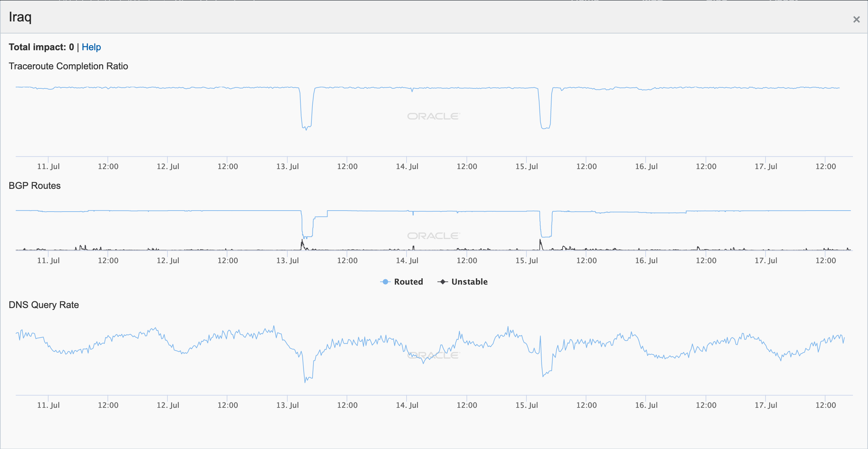868x449 pixels.
Task: Close the Iraq dialog with the X
Action: (856, 19)
